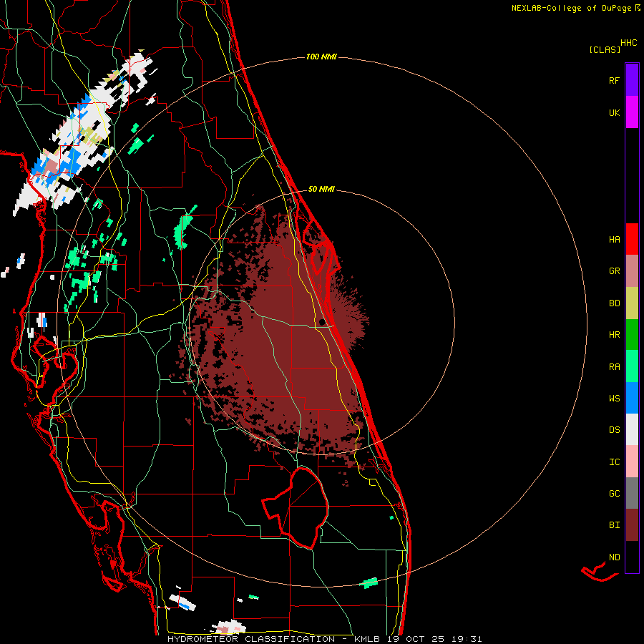The height and width of the screenshot is (644, 644).
Task: Click the "RF" legend label
Action: click(614, 80)
